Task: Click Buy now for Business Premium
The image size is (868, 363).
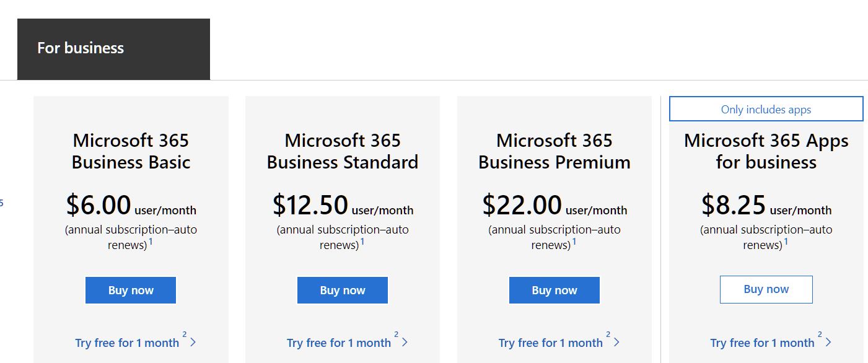Action: point(555,291)
